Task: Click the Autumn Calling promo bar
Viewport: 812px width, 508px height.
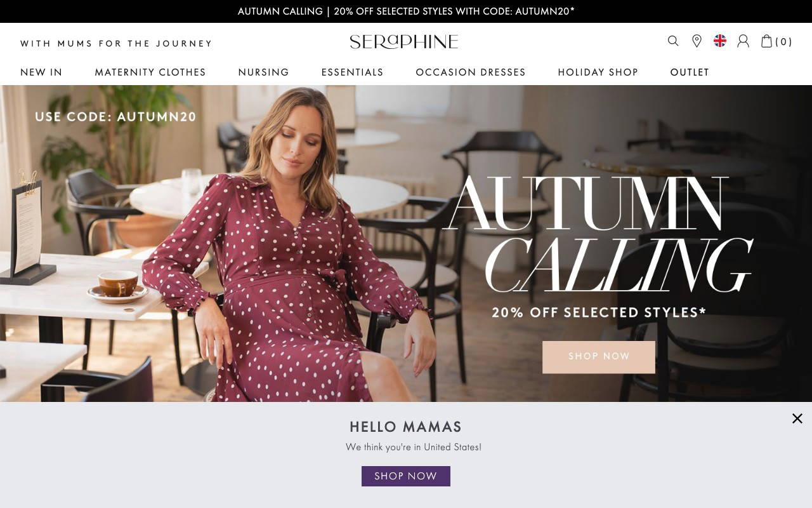Action: point(406,11)
